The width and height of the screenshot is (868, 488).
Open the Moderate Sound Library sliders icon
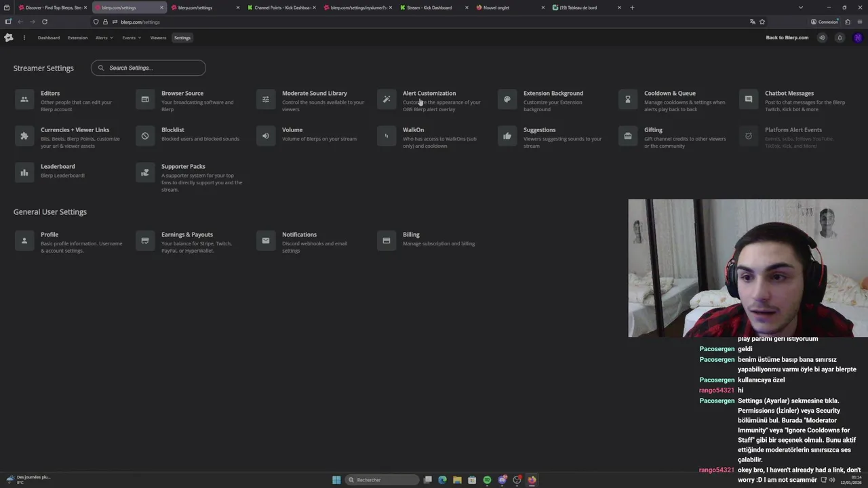click(266, 100)
